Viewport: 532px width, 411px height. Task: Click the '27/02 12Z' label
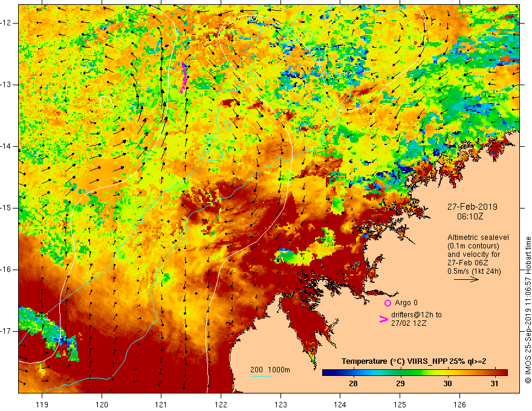point(409,323)
